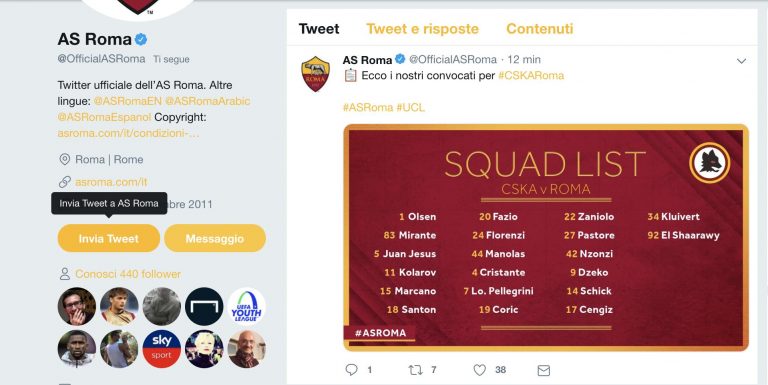Viewport: 768px width, 385px height.
Task: Open the @ASRomaEN profile link
Action: (x=128, y=101)
